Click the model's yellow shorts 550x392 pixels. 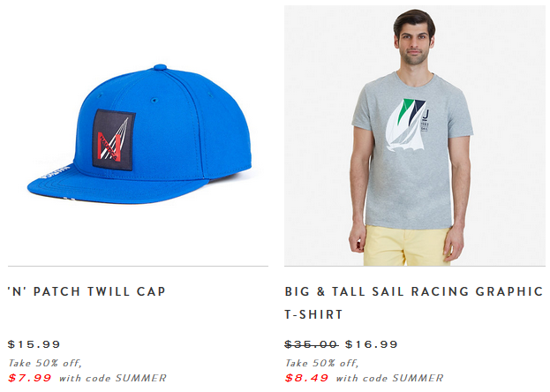[x=407, y=245]
